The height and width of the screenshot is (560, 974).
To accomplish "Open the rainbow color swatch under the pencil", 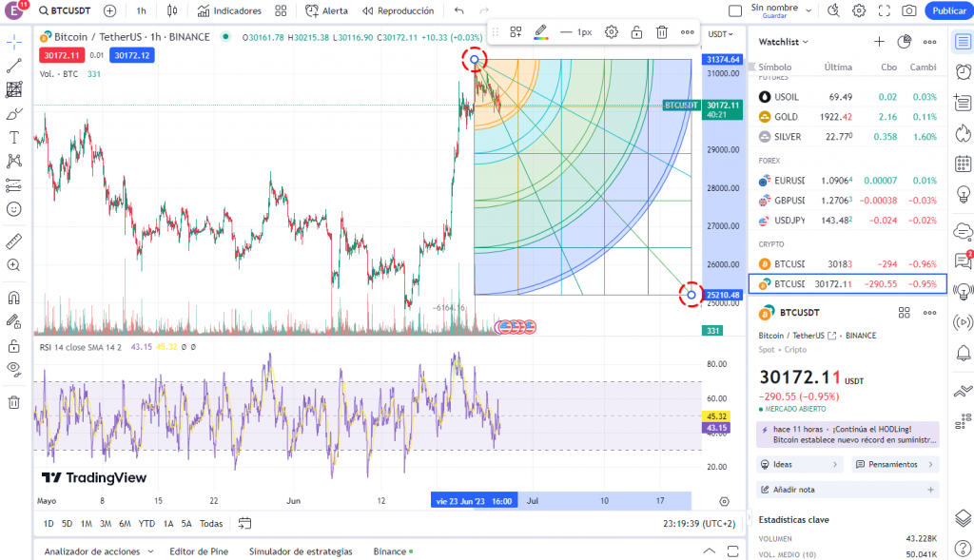I will click(x=540, y=40).
